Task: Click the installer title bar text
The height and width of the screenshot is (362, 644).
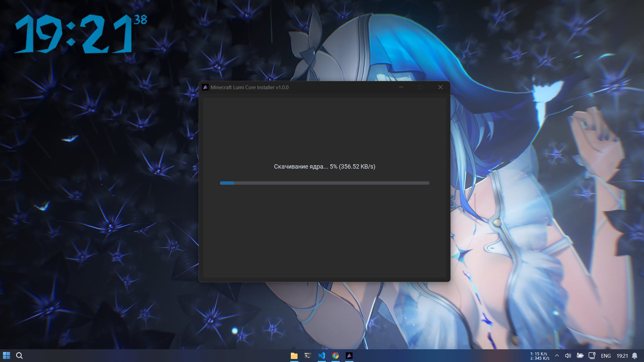Action: tap(250, 87)
